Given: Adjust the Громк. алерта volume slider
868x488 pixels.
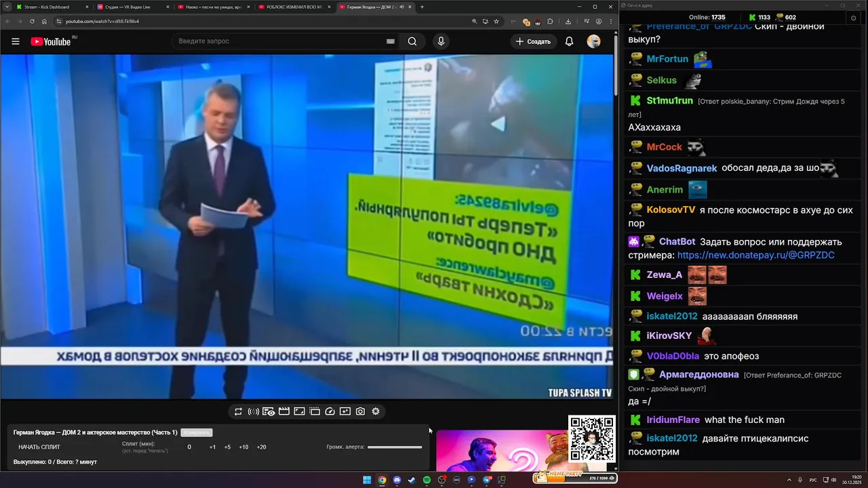Looking at the screenshot, I should 395,447.
